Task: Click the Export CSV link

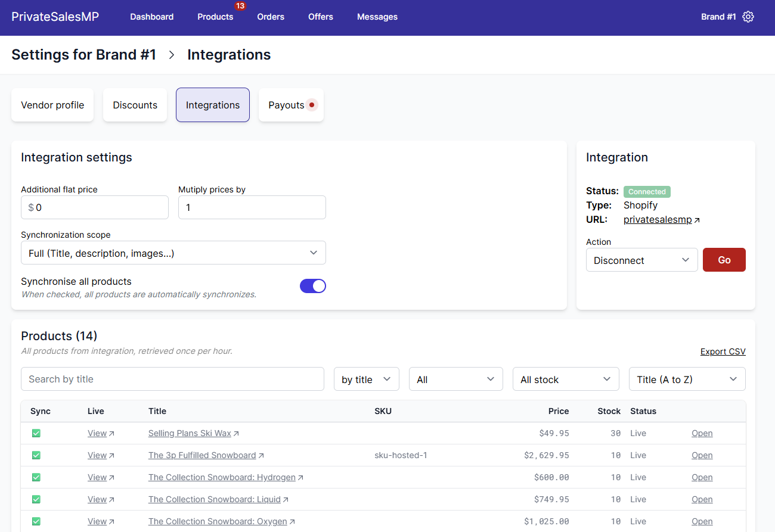Action: 723,351
